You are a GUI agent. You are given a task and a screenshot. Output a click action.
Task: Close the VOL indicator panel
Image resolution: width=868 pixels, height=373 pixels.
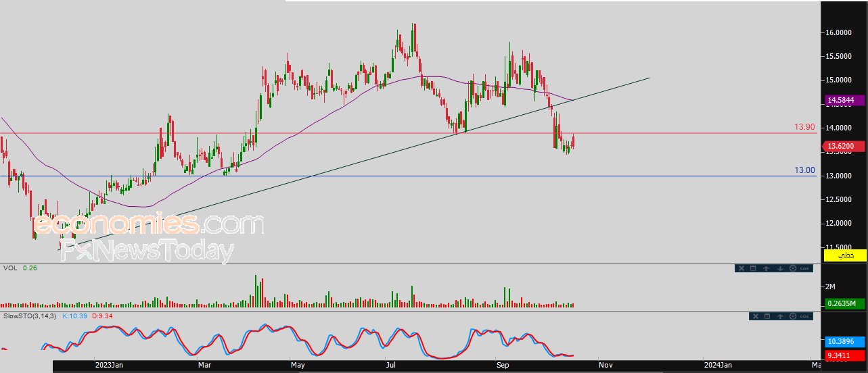[741, 268]
